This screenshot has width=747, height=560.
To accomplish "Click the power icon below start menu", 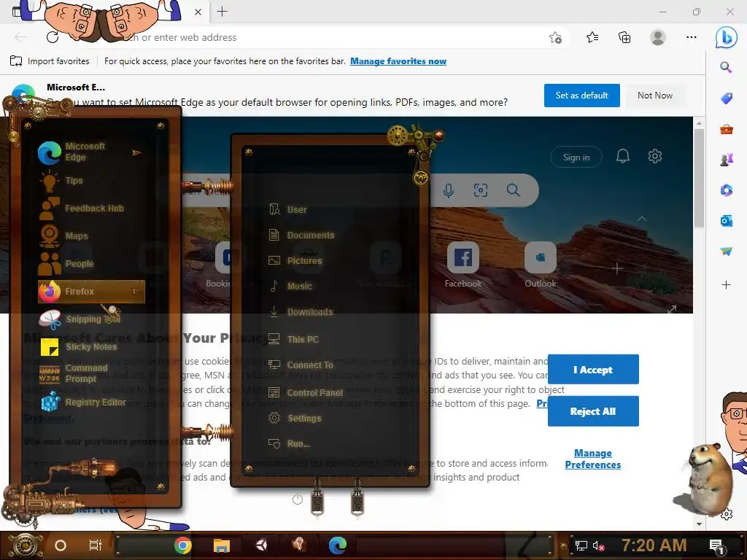I will click(x=298, y=499).
